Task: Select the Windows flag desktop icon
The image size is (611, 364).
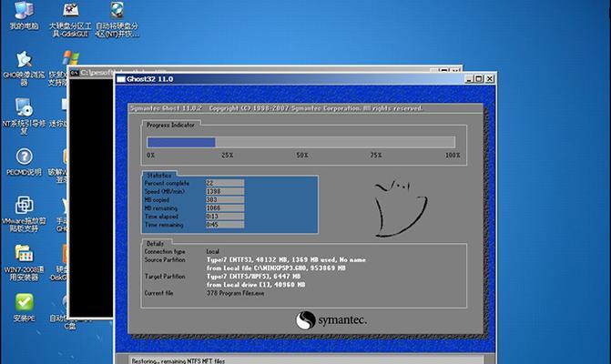Action: click(x=70, y=59)
